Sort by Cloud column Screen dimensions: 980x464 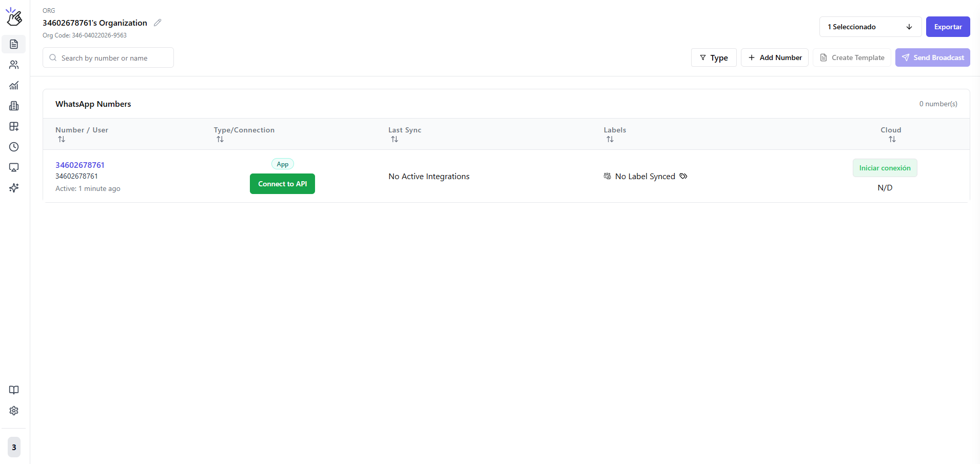click(892, 140)
